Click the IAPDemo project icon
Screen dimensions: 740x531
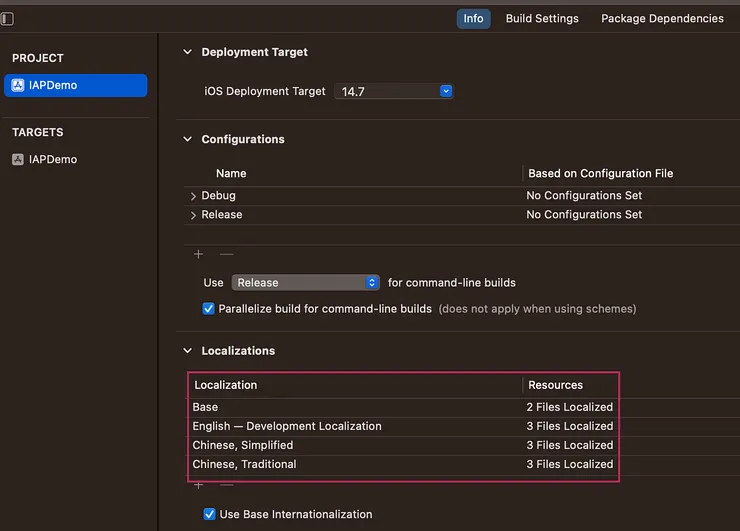click(x=18, y=86)
